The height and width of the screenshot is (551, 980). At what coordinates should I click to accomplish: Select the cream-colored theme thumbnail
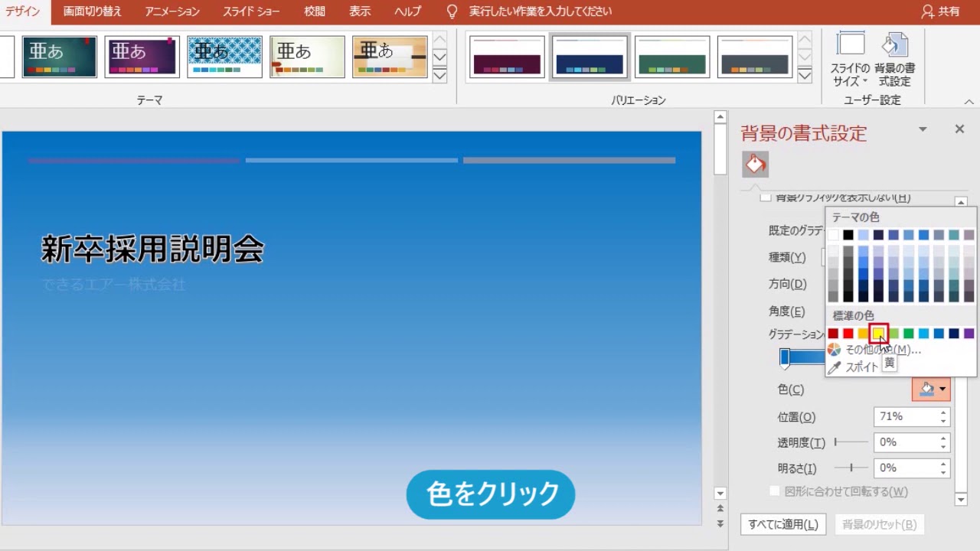[x=307, y=57]
